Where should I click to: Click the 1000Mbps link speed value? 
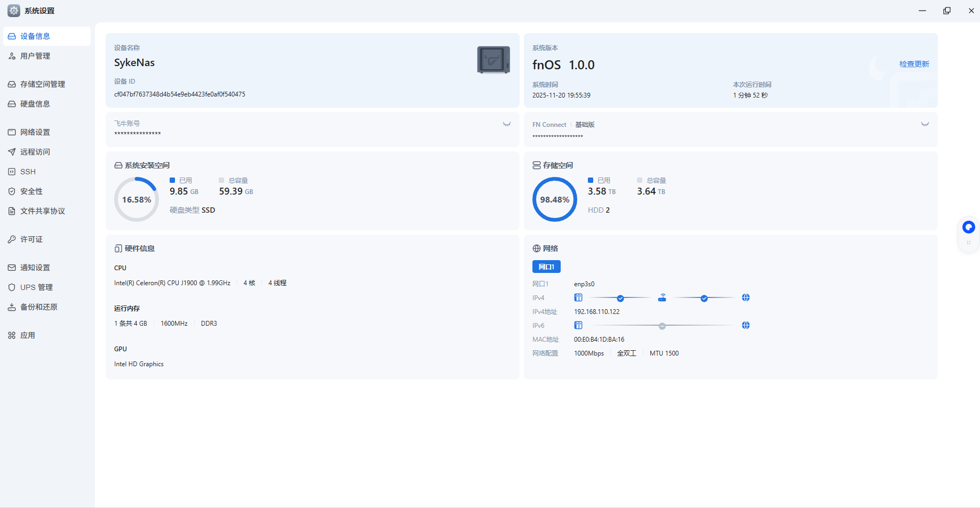tap(589, 353)
